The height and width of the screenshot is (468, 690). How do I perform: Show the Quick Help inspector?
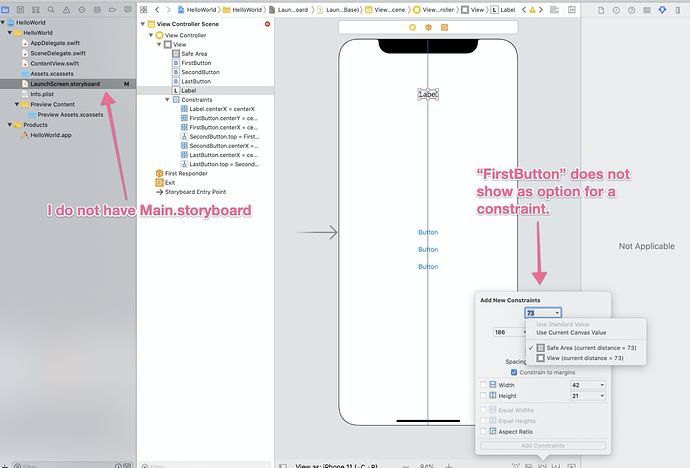click(631, 10)
